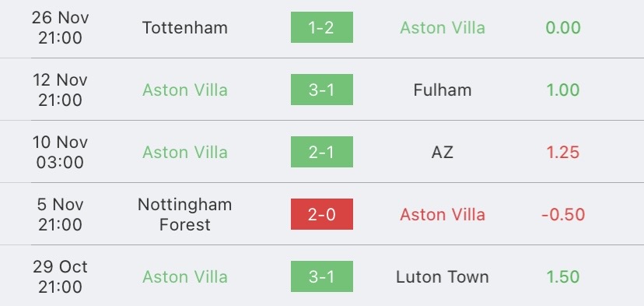
Task: Select the -0.50 handicap value
Action: click(563, 214)
